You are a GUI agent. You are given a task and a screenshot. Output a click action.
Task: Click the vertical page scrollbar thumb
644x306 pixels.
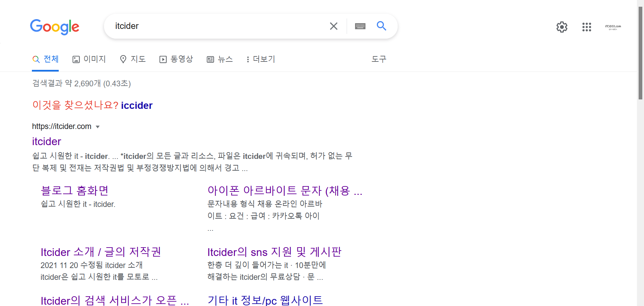click(x=641, y=53)
